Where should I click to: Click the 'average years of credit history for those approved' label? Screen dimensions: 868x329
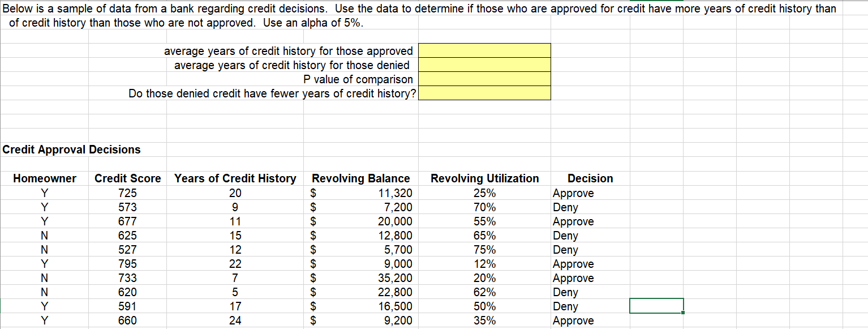pyautogui.click(x=289, y=51)
